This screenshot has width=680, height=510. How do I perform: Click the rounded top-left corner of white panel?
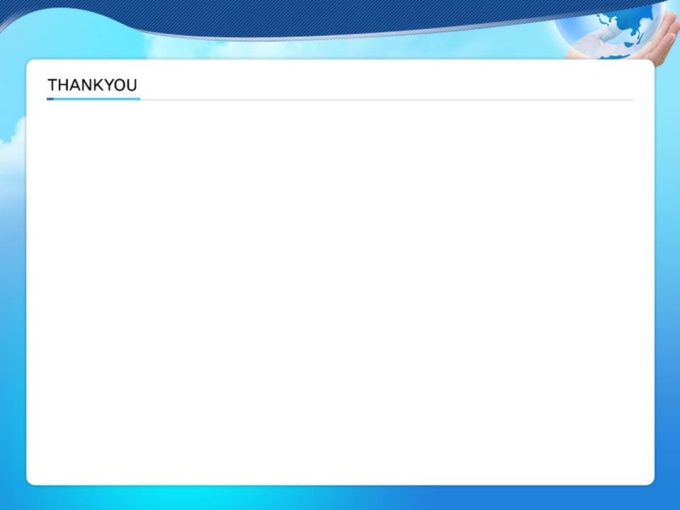coord(30,63)
